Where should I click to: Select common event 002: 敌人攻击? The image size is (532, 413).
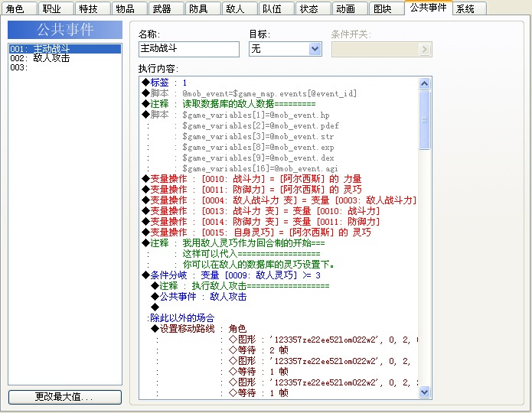(65, 58)
